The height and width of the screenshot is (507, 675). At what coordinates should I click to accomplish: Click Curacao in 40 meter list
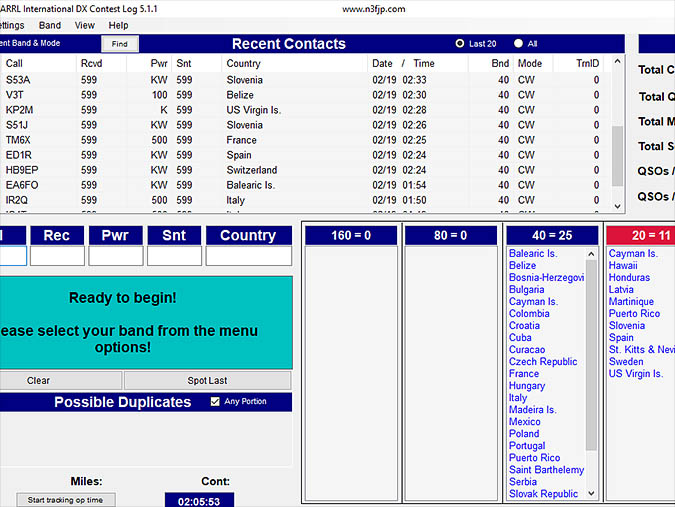click(527, 350)
